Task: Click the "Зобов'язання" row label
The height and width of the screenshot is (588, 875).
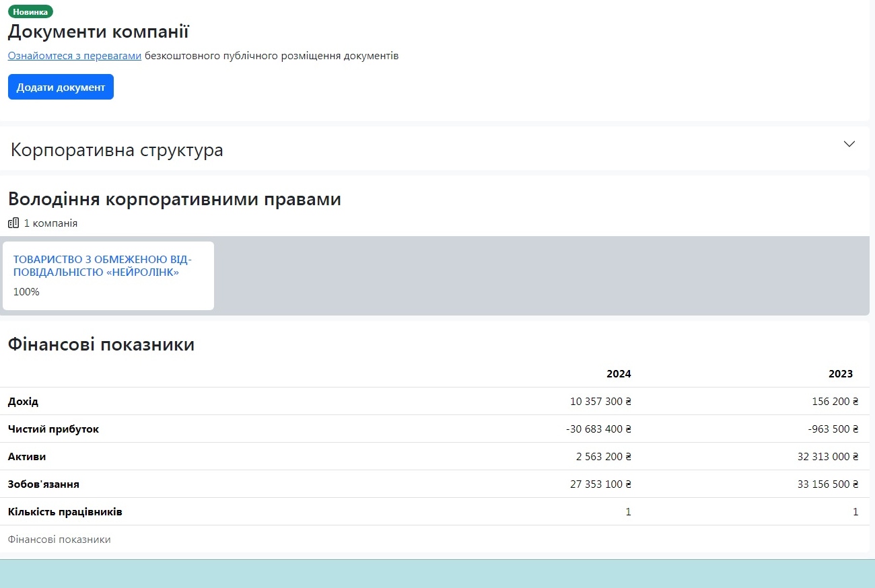Action: coord(44,484)
